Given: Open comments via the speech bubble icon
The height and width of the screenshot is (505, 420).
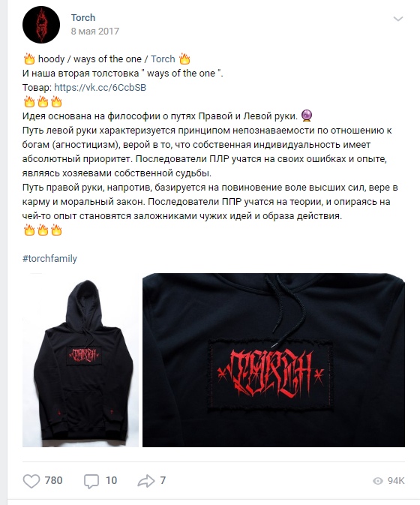Looking at the screenshot, I should pyautogui.click(x=91, y=481).
